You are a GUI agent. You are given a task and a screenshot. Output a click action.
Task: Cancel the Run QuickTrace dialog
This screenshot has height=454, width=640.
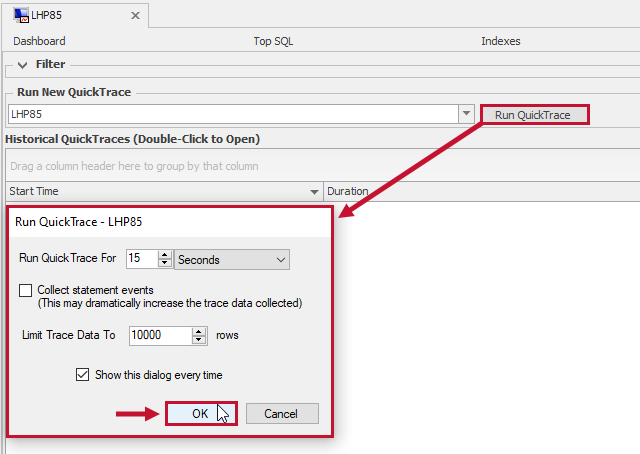click(282, 414)
